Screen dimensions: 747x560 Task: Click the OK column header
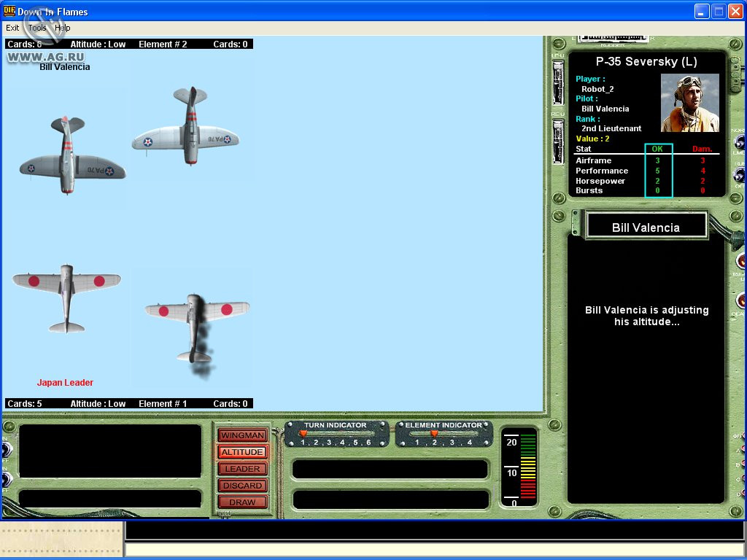[x=657, y=149]
